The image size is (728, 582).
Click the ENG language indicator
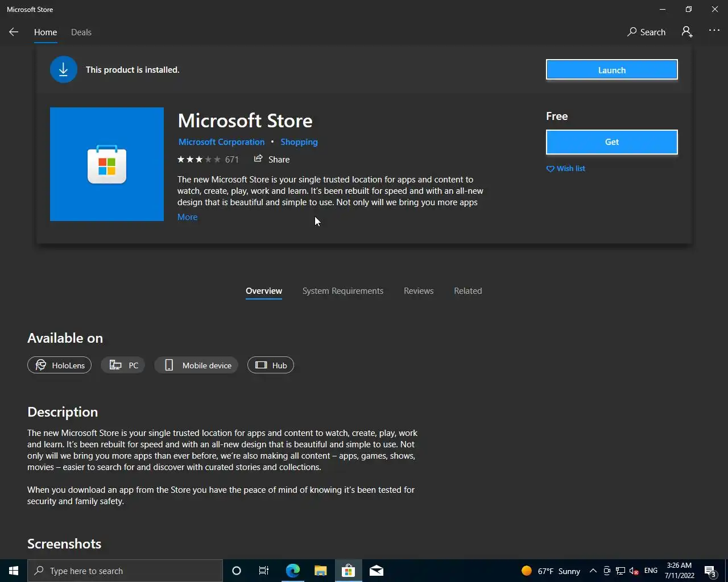tap(651, 571)
